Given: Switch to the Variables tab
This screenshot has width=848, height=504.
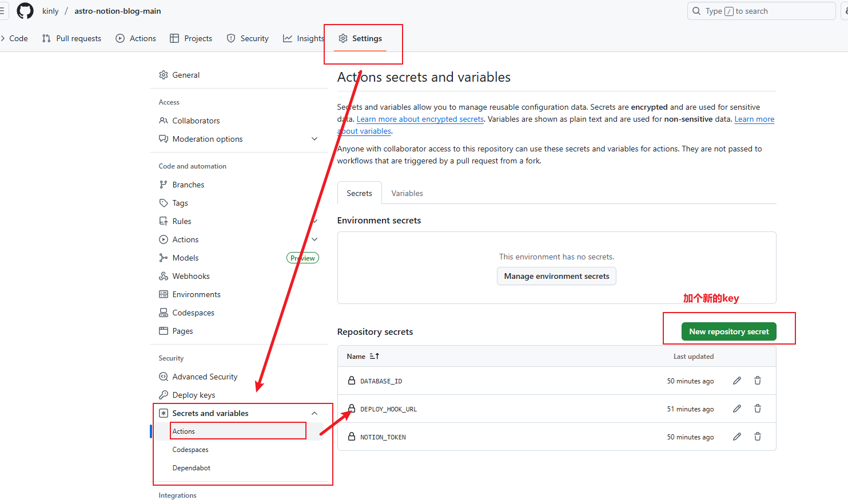Looking at the screenshot, I should [407, 193].
